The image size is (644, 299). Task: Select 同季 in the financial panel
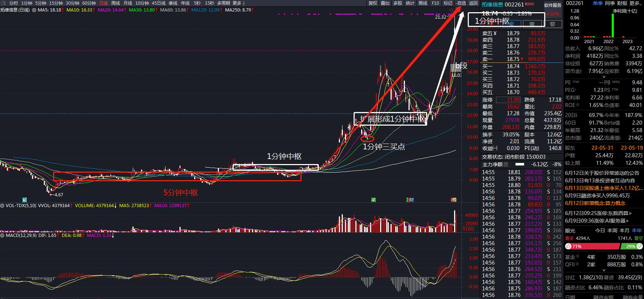[x=610, y=3]
